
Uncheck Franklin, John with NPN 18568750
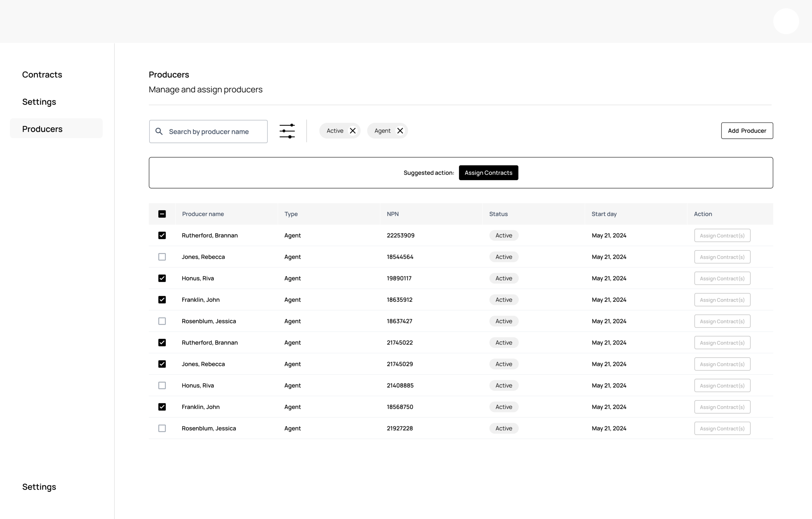pos(162,407)
